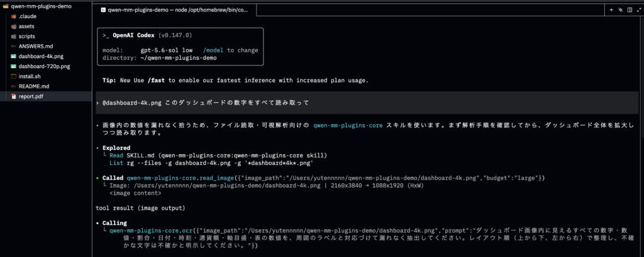
Task: Click the shell script icon beside install.sh
Action: coord(14,76)
